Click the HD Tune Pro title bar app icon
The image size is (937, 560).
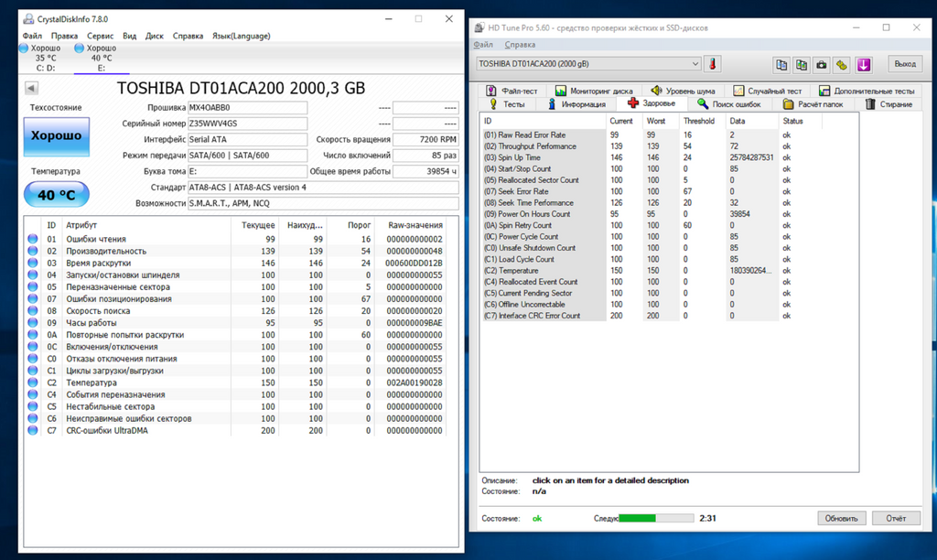[479, 27]
